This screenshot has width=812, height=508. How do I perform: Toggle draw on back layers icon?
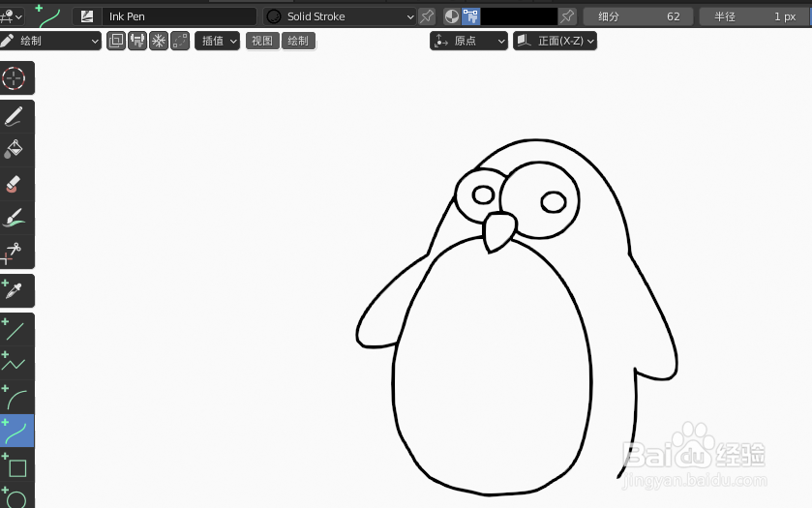[116, 41]
